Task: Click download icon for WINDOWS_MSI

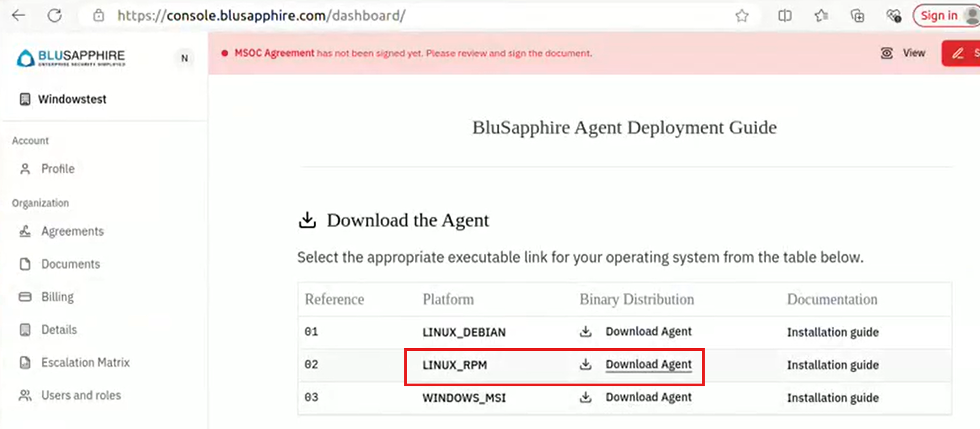Action: click(x=585, y=397)
